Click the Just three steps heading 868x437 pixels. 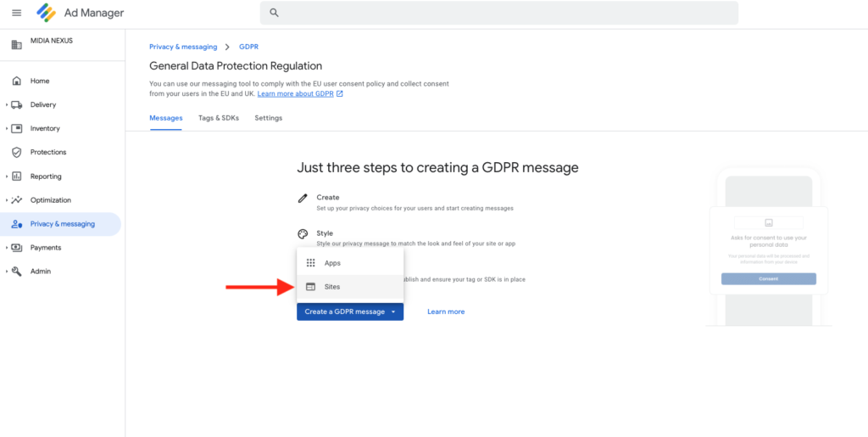[437, 168]
